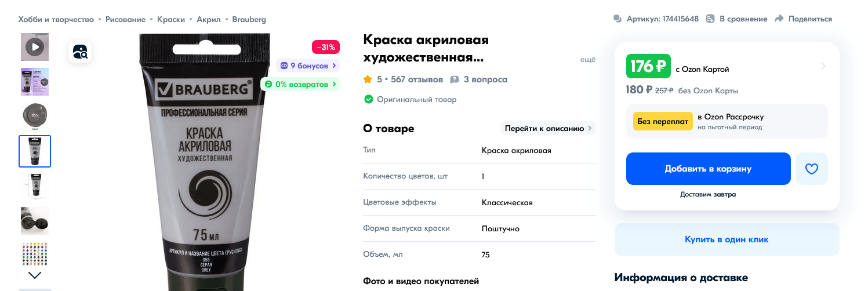Viewport: 868px width, 291px height.
Task: Select the tube dimensions thumbnail
Action: [35, 186]
